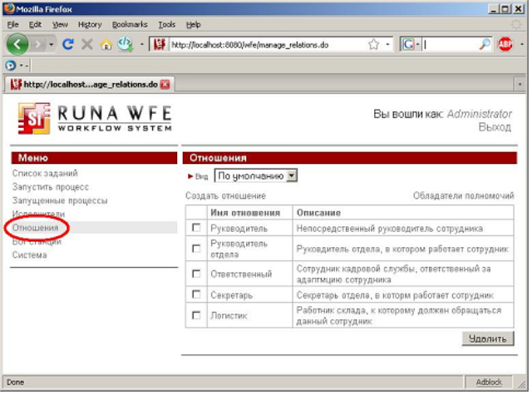Open the list all tabs dropdown arrow

pyautogui.click(x=520, y=84)
